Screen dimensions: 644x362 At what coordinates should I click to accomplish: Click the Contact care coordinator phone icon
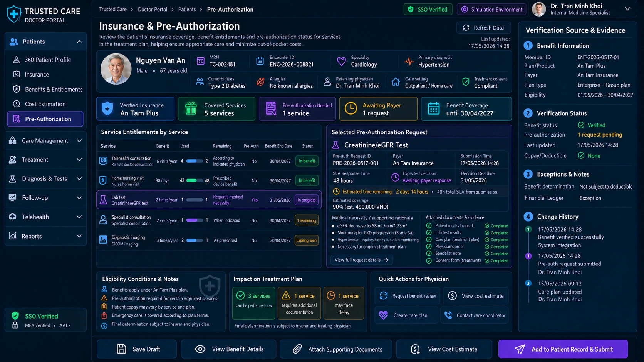(448, 315)
